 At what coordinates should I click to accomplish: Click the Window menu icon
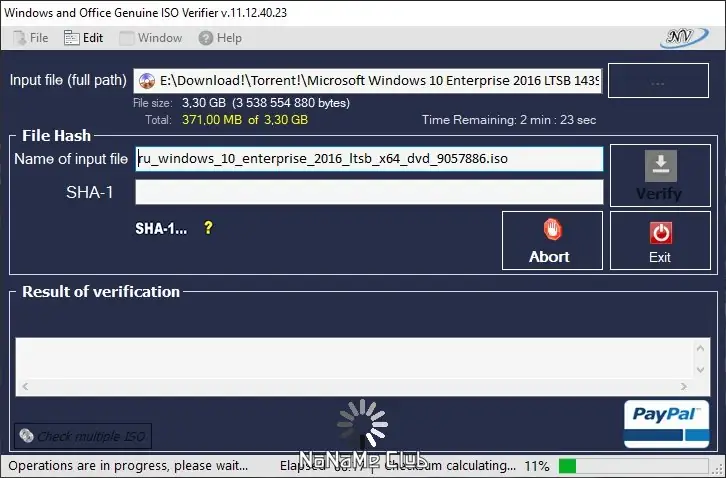[126, 38]
